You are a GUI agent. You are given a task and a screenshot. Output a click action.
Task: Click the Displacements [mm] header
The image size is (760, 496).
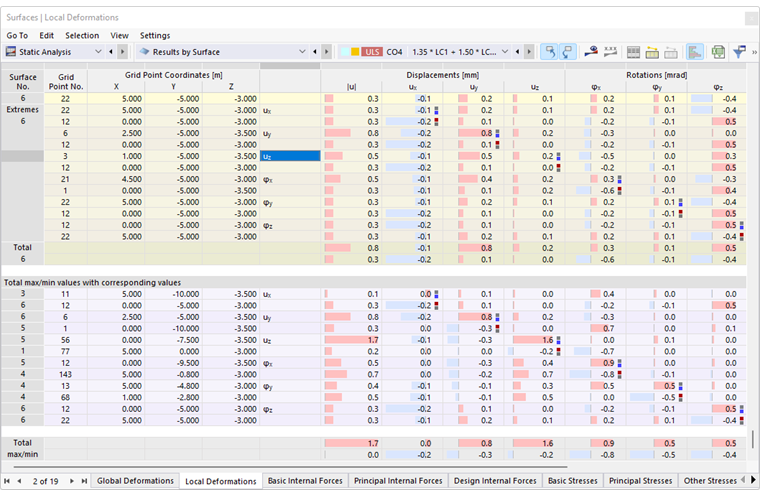442,75
